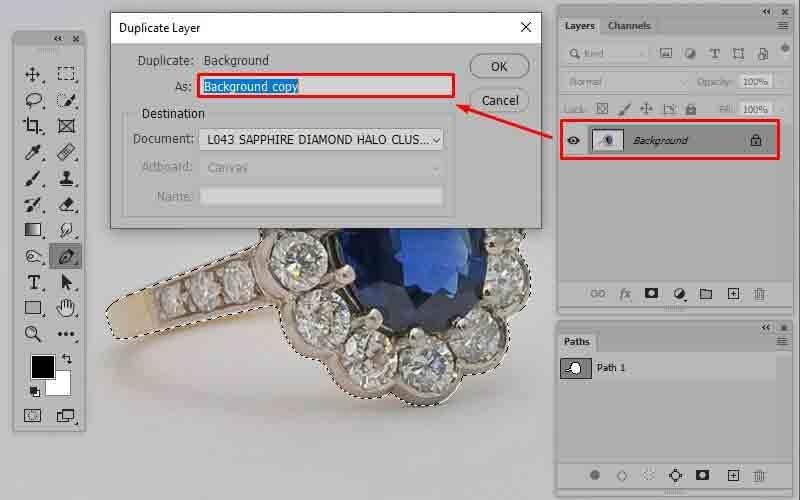Toggle filter for adjustment layers

pyautogui.click(x=690, y=53)
